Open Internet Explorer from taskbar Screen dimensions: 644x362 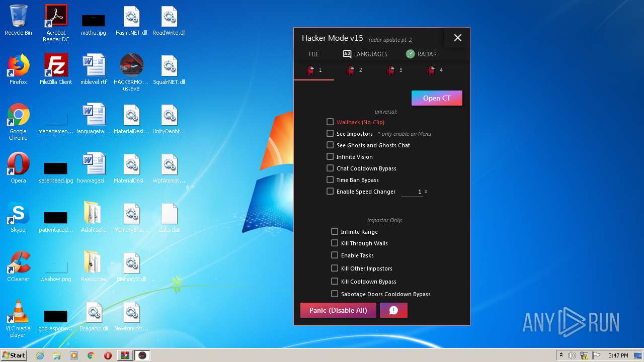[x=40, y=355]
